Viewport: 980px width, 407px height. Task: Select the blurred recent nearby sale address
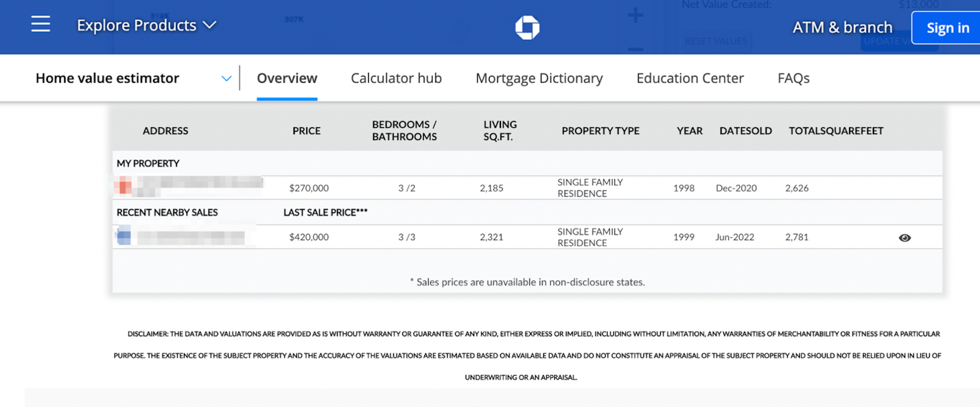[x=191, y=237]
